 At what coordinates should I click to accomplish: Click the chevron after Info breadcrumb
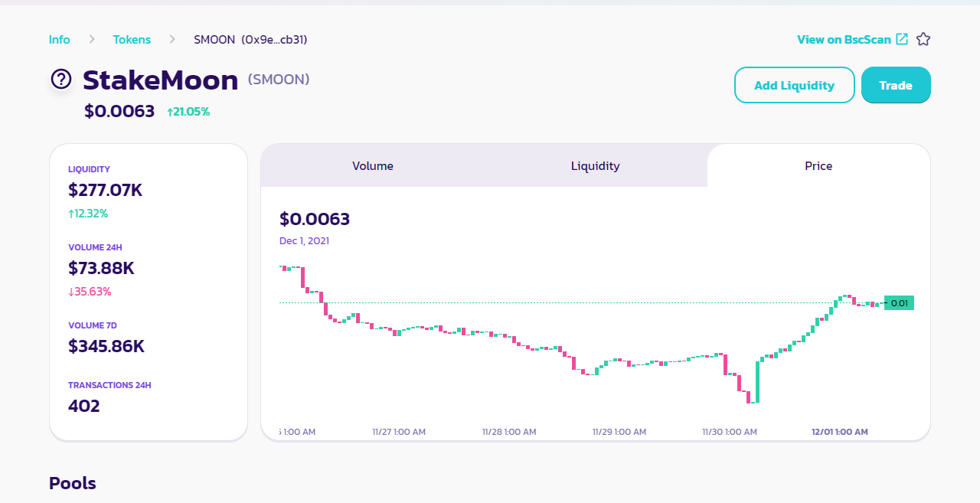[x=92, y=39]
